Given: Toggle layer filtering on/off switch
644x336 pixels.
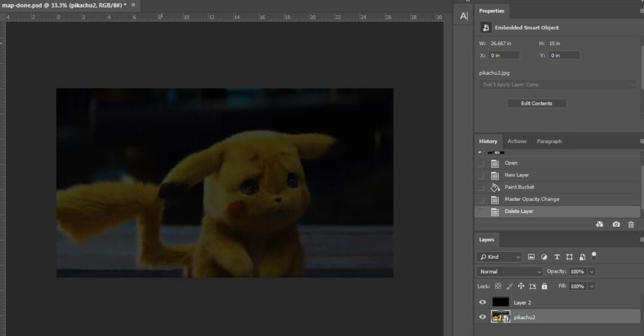Looking at the screenshot, I should click(x=594, y=256).
